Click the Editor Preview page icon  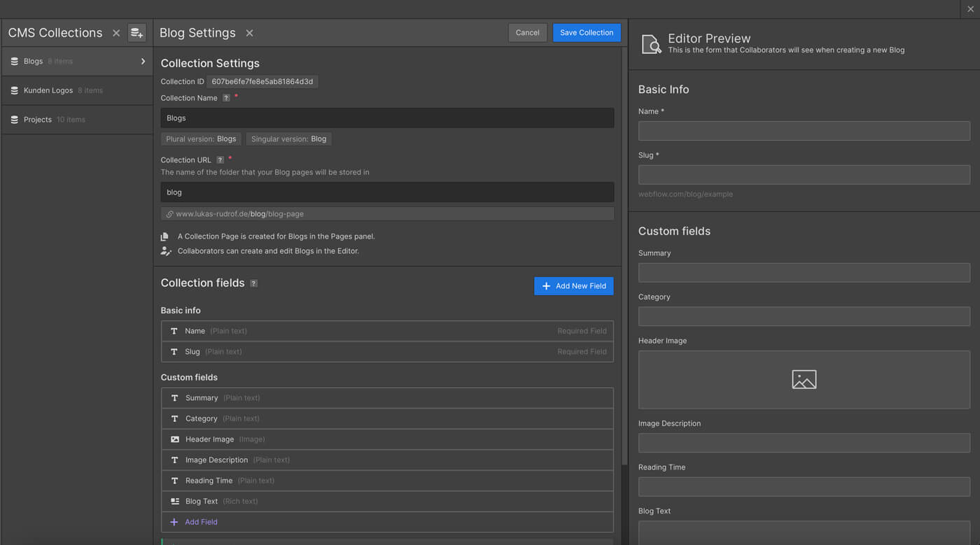[x=651, y=43]
